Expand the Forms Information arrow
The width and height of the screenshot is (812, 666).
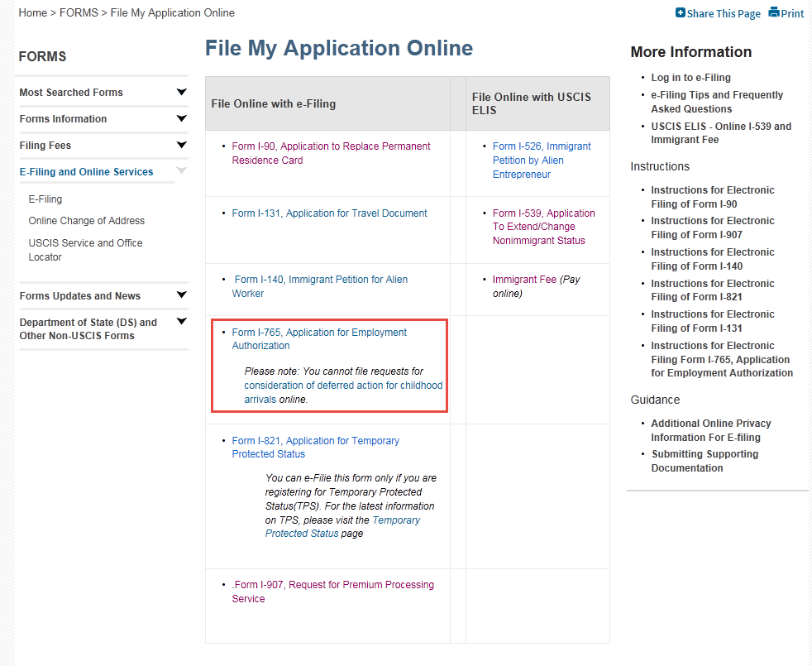182,119
